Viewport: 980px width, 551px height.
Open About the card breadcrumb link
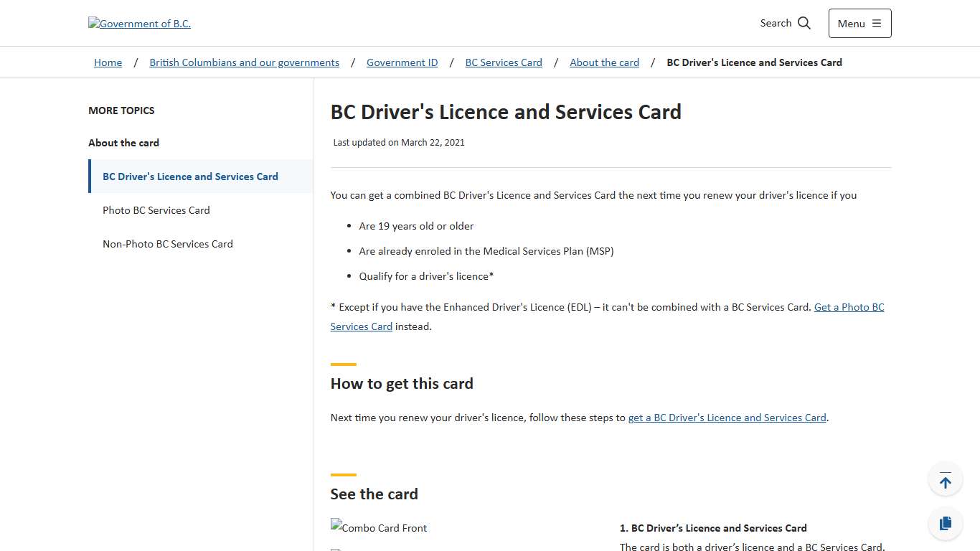click(x=604, y=62)
